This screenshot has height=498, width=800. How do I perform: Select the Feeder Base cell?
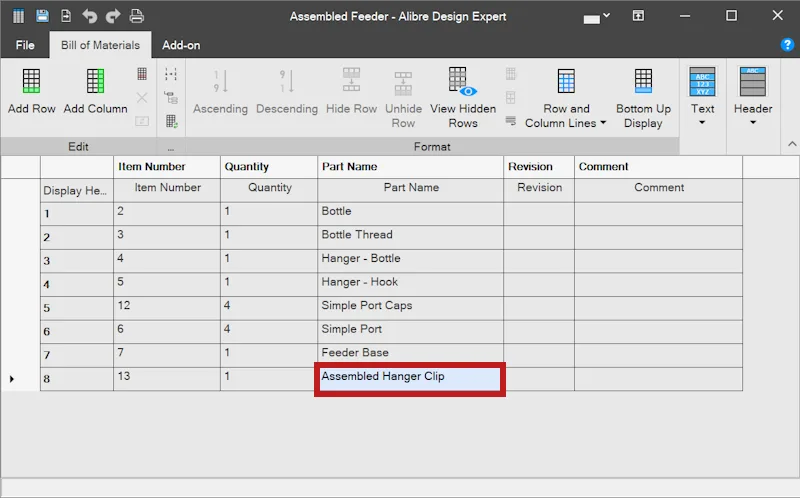coord(410,355)
